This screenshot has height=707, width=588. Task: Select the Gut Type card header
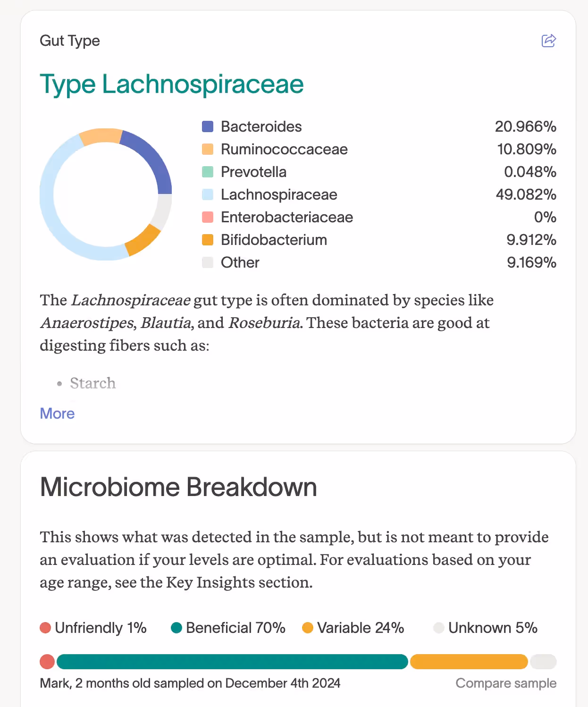(69, 41)
